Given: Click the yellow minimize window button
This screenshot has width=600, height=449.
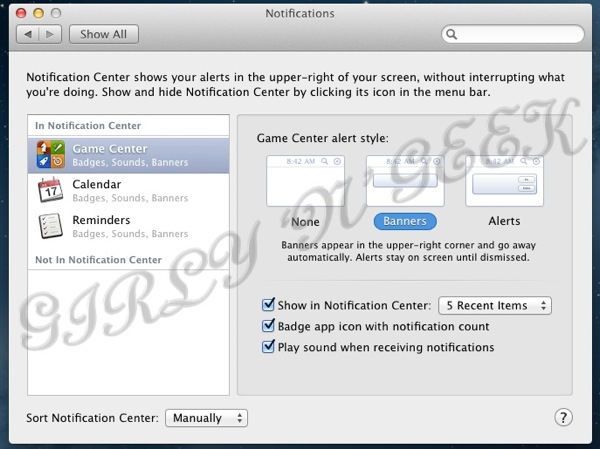Looking at the screenshot, I should pos(38,13).
